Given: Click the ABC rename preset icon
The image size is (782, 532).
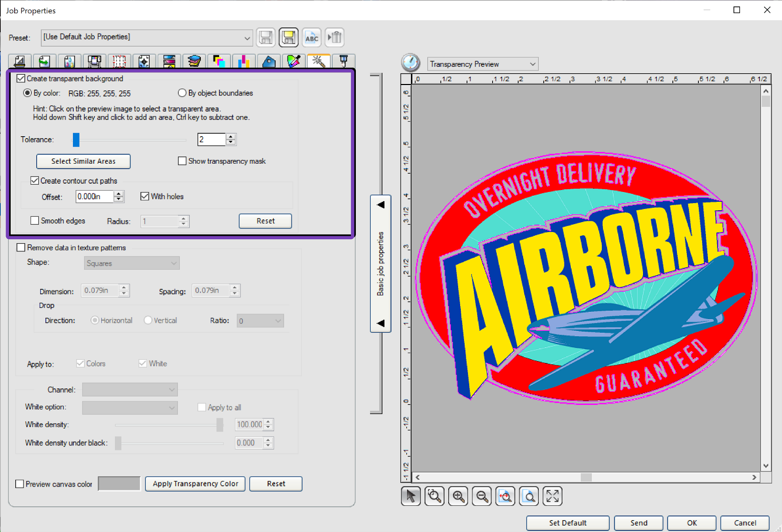Looking at the screenshot, I should [312, 37].
